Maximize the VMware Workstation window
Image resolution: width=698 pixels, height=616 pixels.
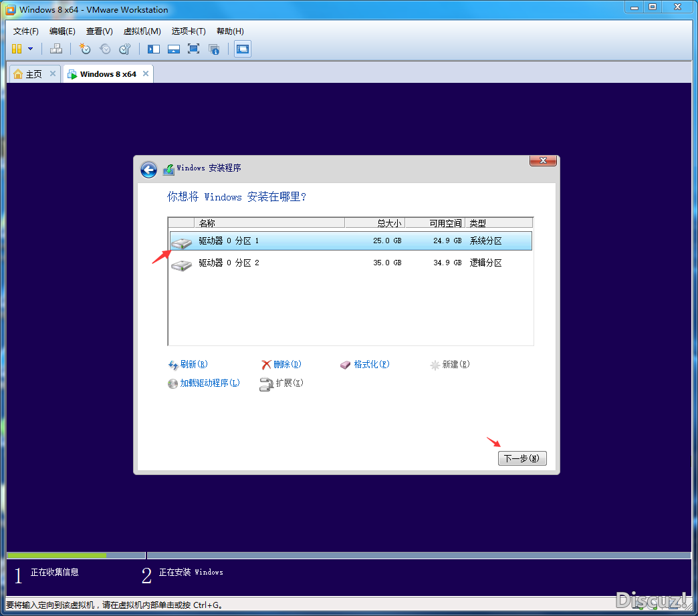point(653,7)
